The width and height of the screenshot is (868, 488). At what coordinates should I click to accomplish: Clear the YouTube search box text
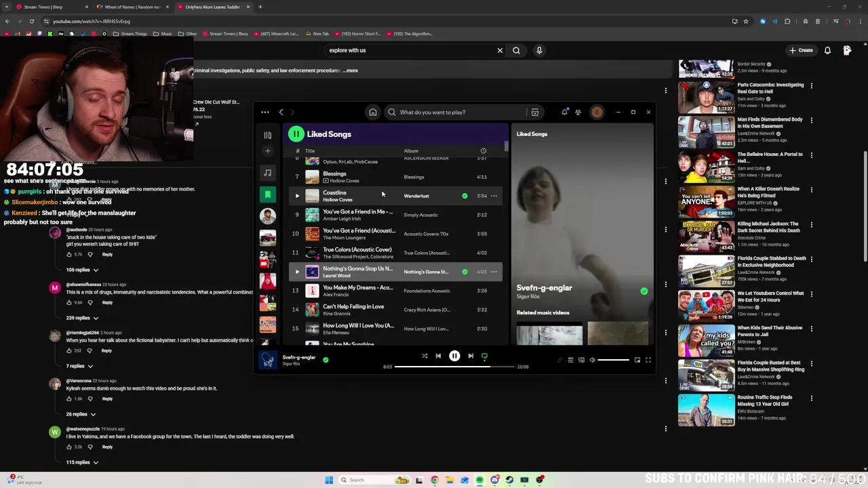pos(500,50)
